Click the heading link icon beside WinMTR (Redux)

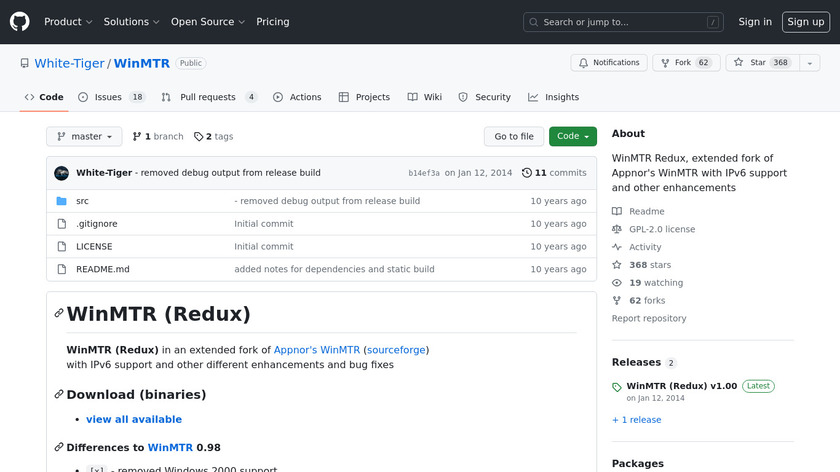(x=59, y=314)
